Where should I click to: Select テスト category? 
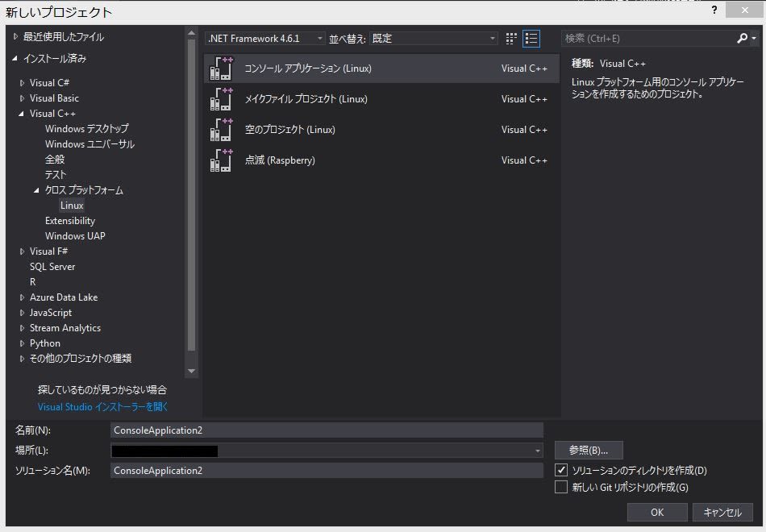(55, 174)
